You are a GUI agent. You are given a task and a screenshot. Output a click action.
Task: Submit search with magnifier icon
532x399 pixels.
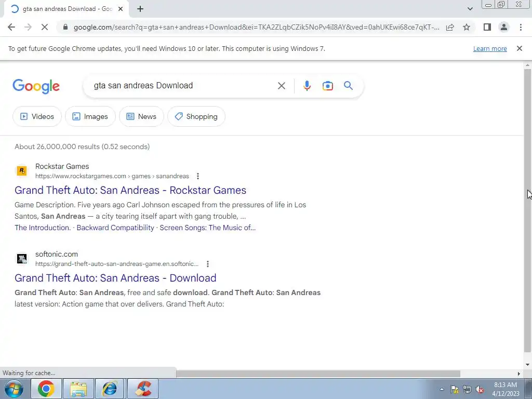click(348, 86)
